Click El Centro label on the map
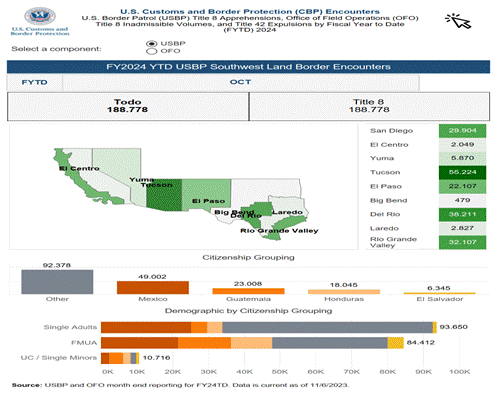This screenshot has height=396, width=497. [79, 168]
